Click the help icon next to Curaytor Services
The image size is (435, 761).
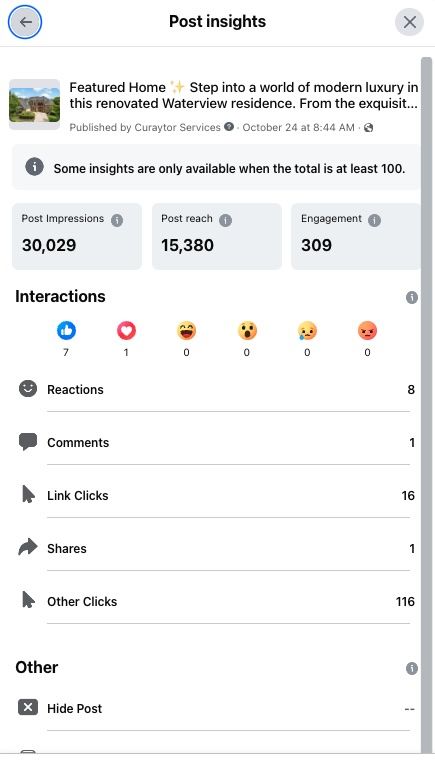coord(229,127)
